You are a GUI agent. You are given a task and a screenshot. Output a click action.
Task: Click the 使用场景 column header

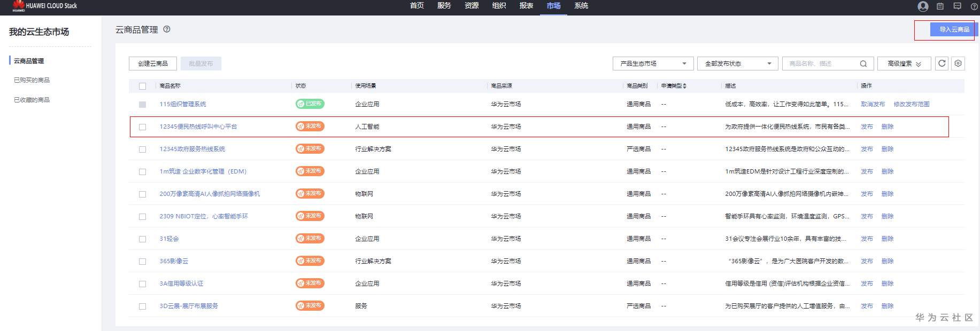click(x=366, y=86)
